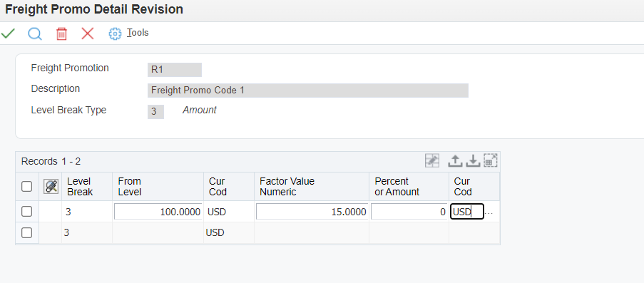Click the From Level field showing 100.0000
The height and width of the screenshot is (283, 644).
tap(158, 212)
